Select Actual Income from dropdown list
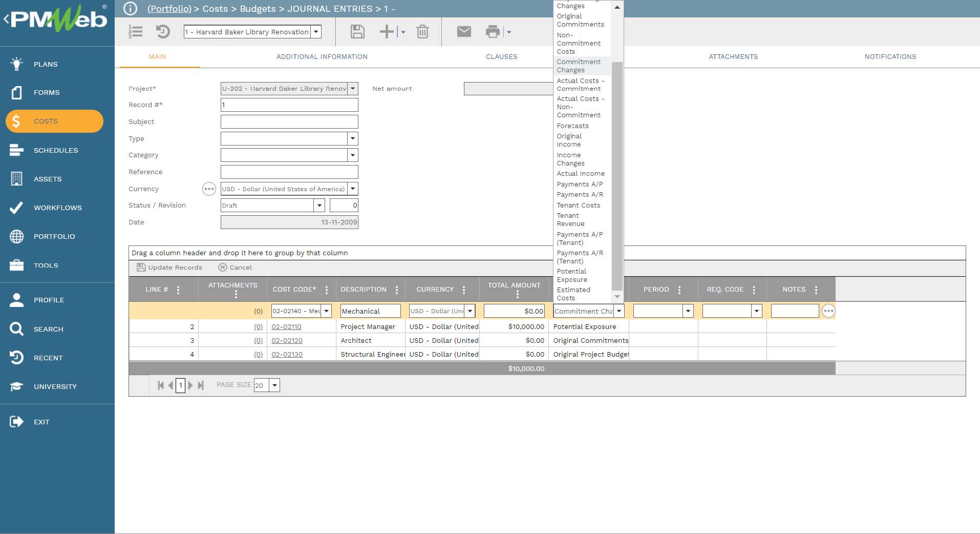 (581, 174)
